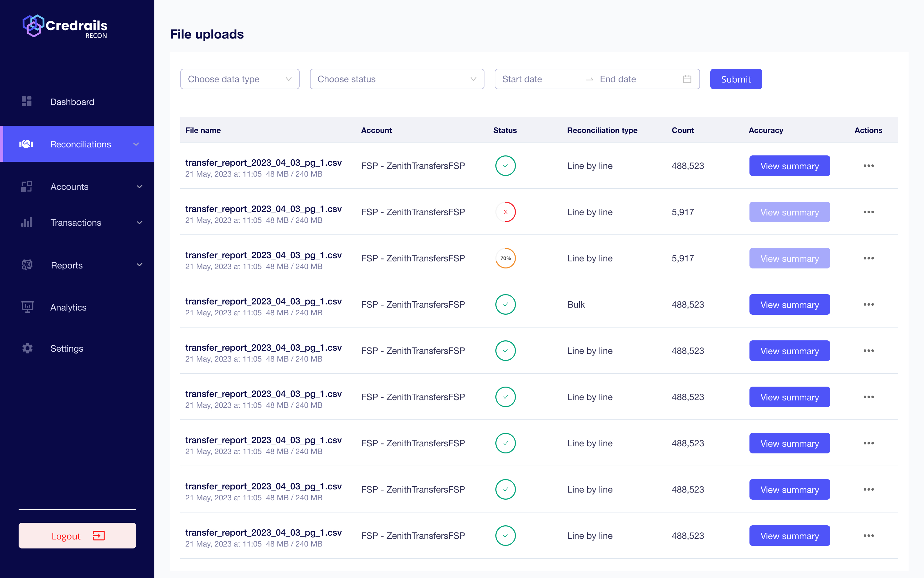Click the 5,917 count in failed row
This screenshot has width=924, height=578.
[683, 212]
